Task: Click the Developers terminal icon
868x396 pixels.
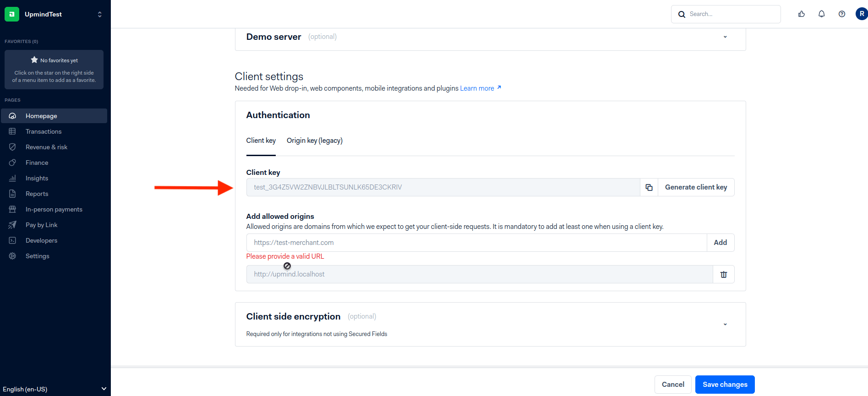Action: [12, 240]
